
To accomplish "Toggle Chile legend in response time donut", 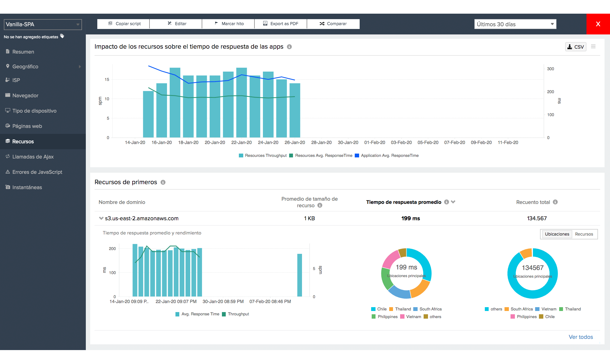I will pyautogui.click(x=379, y=309).
